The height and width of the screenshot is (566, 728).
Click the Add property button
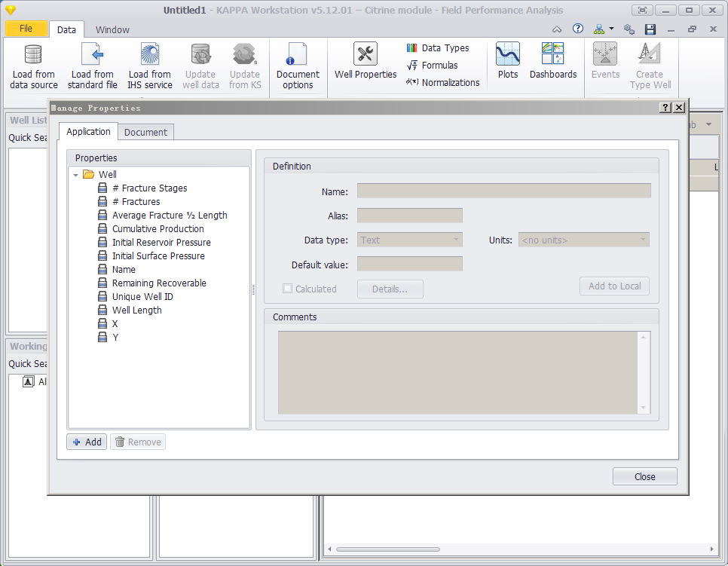[x=87, y=442]
